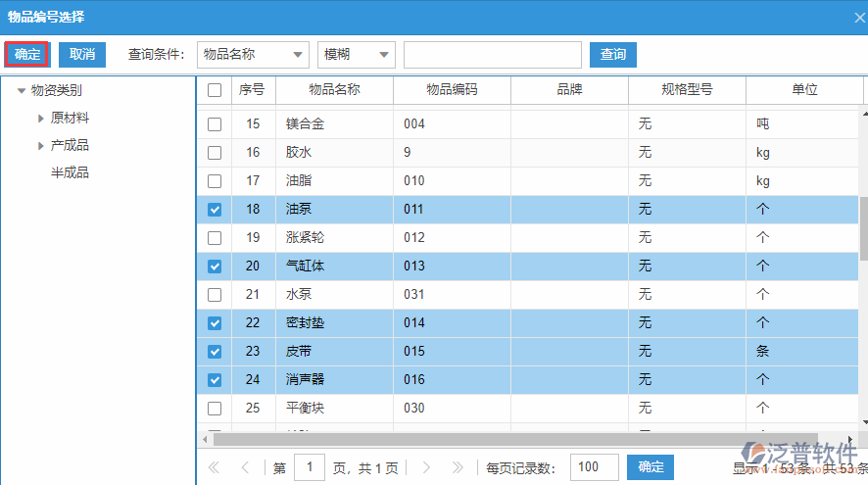Viewport: 868px width, 485px height.
Task: Click the vertical scrollbar down arrow
Action: tap(864, 422)
